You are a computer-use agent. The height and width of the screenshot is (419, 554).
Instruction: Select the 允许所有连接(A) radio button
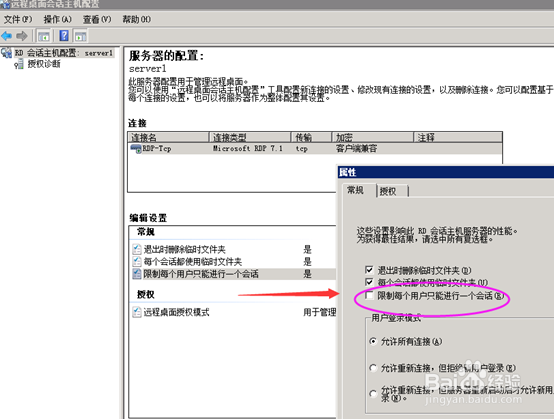click(373, 342)
